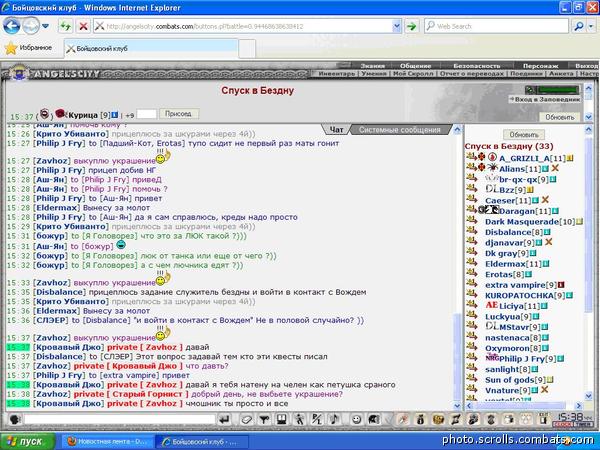The height and width of the screenshot is (450, 600).
Task: Open Безопасность menu
Action: (477, 66)
